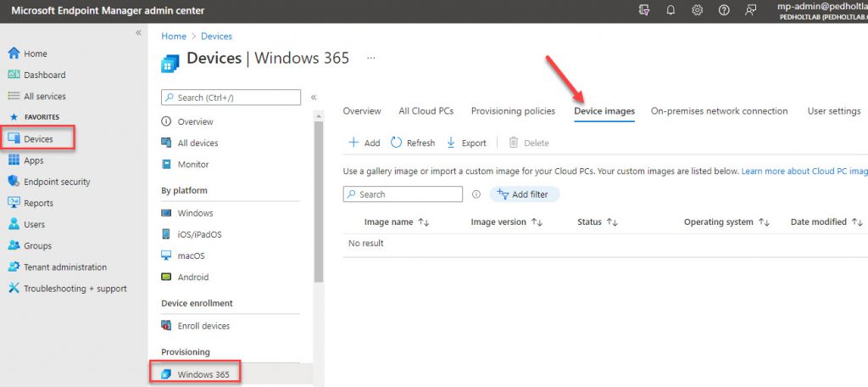Open Enroll devices

(x=203, y=326)
